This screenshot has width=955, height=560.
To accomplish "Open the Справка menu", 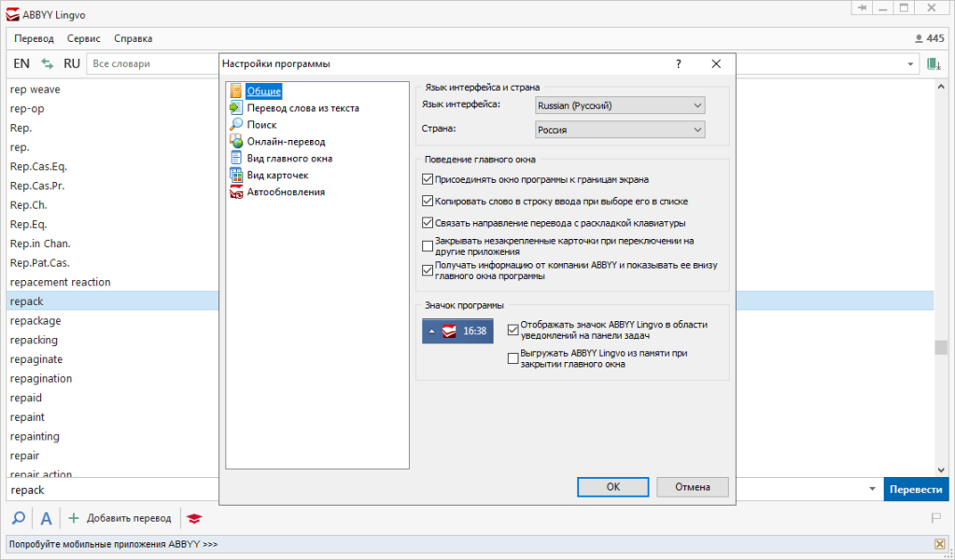I will (133, 38).
